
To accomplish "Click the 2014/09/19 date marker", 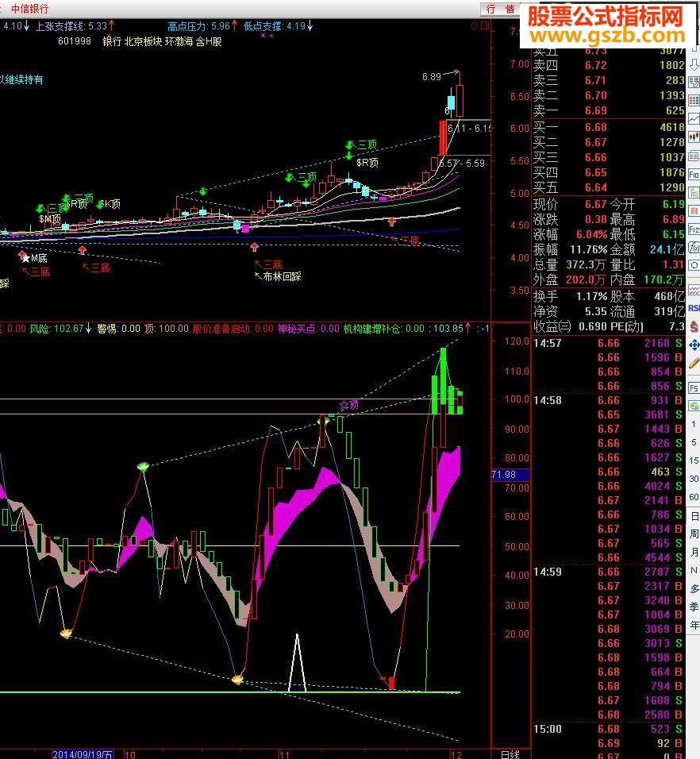I will 83,754.
